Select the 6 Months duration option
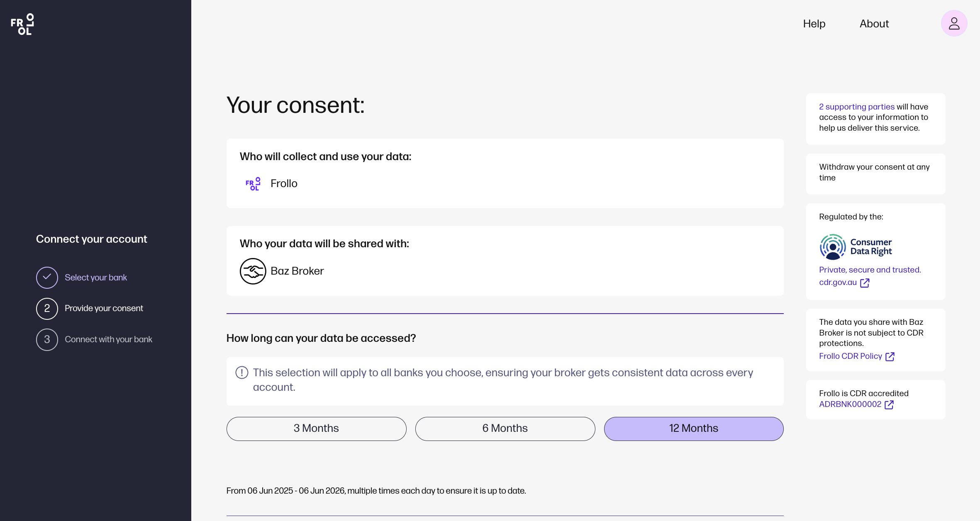Screen dimensions: 980x521 (505, 428)
